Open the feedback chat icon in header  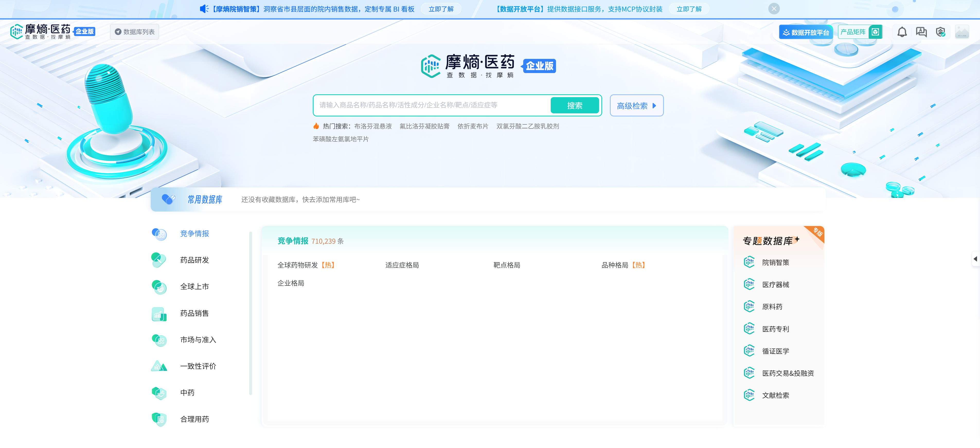pos(921,32)
